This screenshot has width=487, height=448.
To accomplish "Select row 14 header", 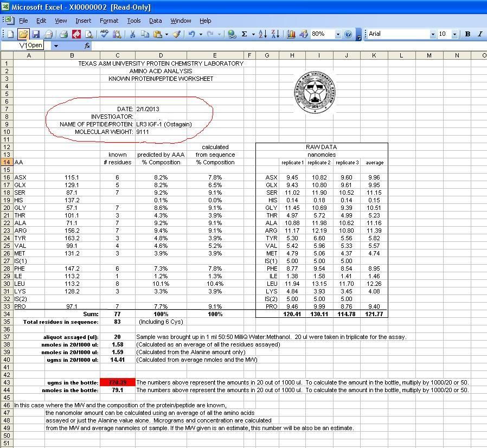I will coord(7,162).
